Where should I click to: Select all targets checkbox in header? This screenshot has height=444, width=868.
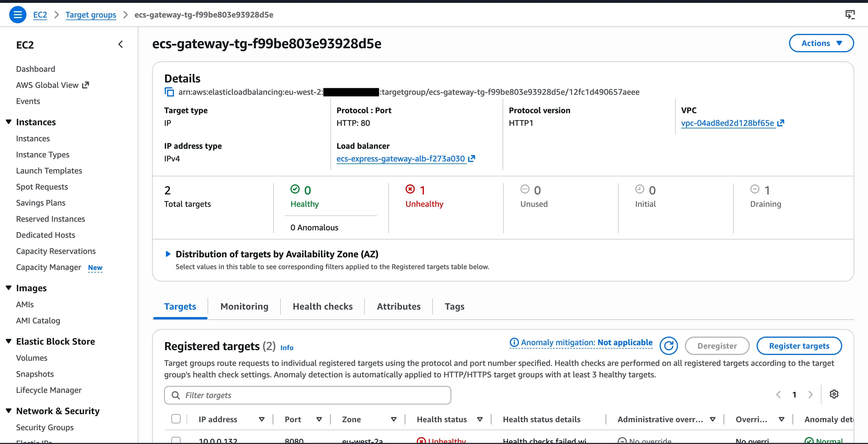pyautogui.click(x=176, y=419)
